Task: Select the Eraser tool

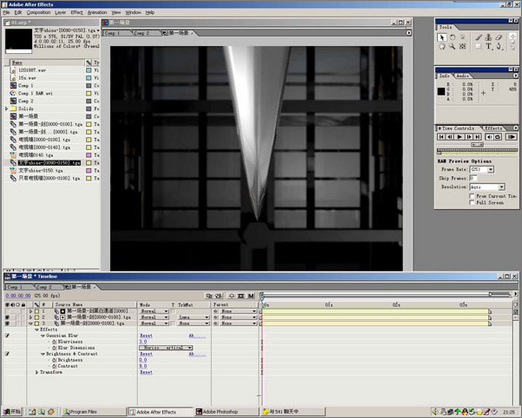Action: click(499, 37)
